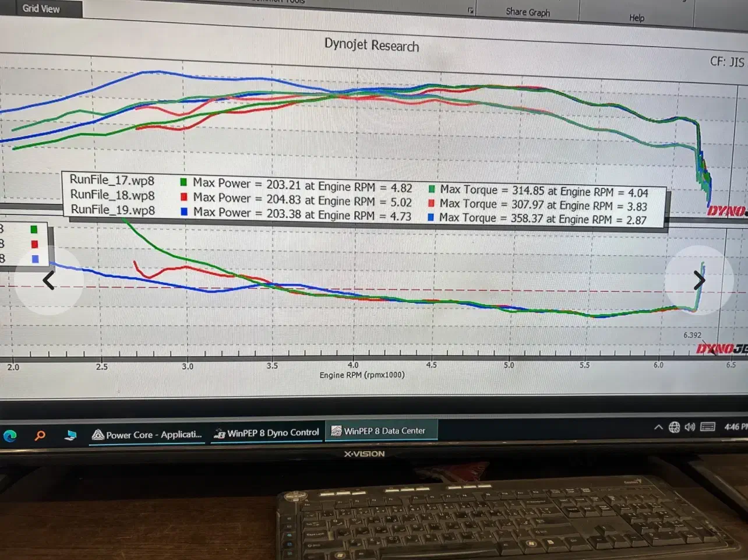Click the Max Torque = 358.37 readout
Viewport: 748px width, 560px height.
(x=542, y=219)
